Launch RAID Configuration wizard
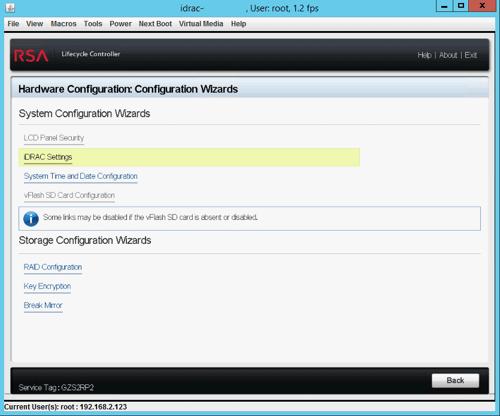This screenshot has width=500, height=416. tap(53, 267)
